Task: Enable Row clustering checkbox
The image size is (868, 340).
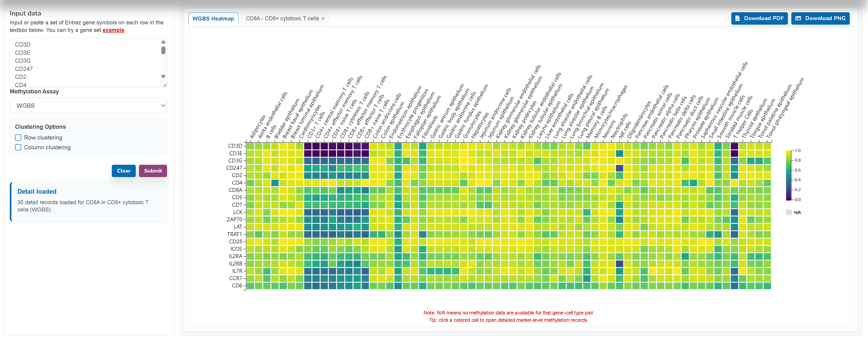Action: (18, 138)
